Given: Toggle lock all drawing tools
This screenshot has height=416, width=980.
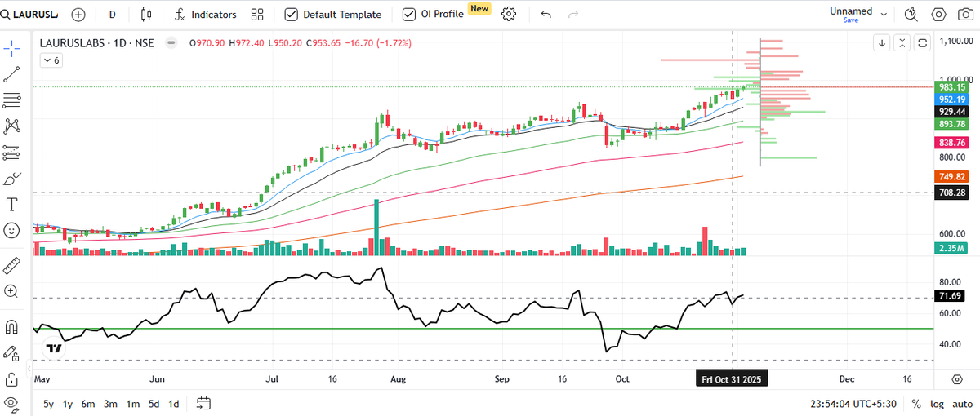Looking at the screenshot, I should click(x=11, y=379).
